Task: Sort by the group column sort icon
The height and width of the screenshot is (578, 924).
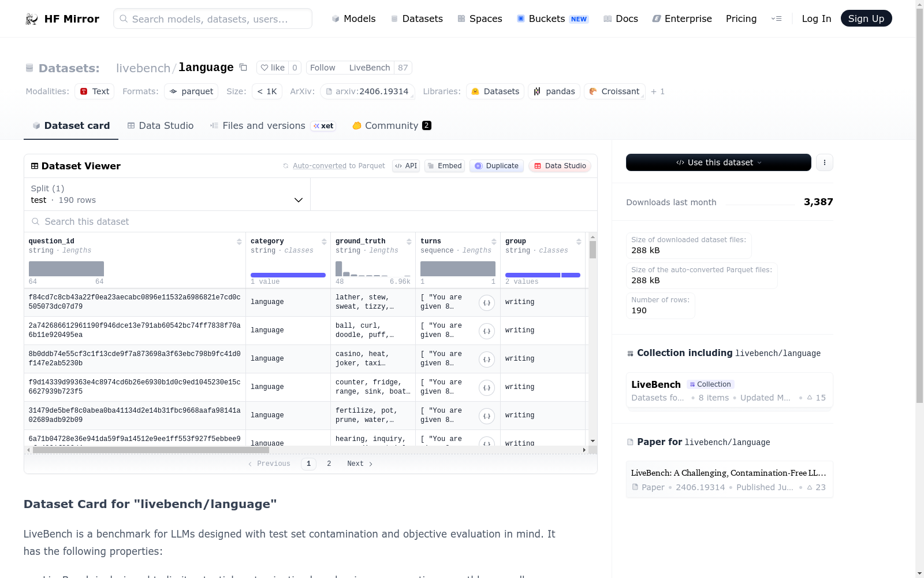Action: click(x=579, y=242)
